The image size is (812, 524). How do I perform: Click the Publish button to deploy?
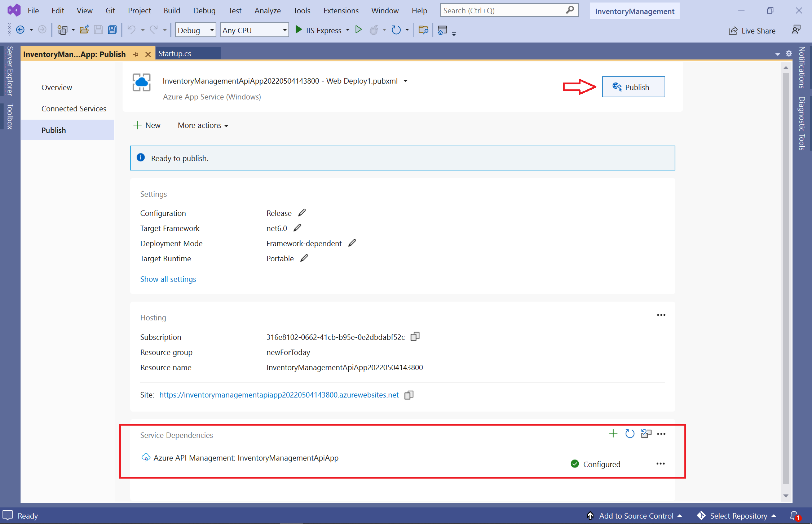pos(633,87)
